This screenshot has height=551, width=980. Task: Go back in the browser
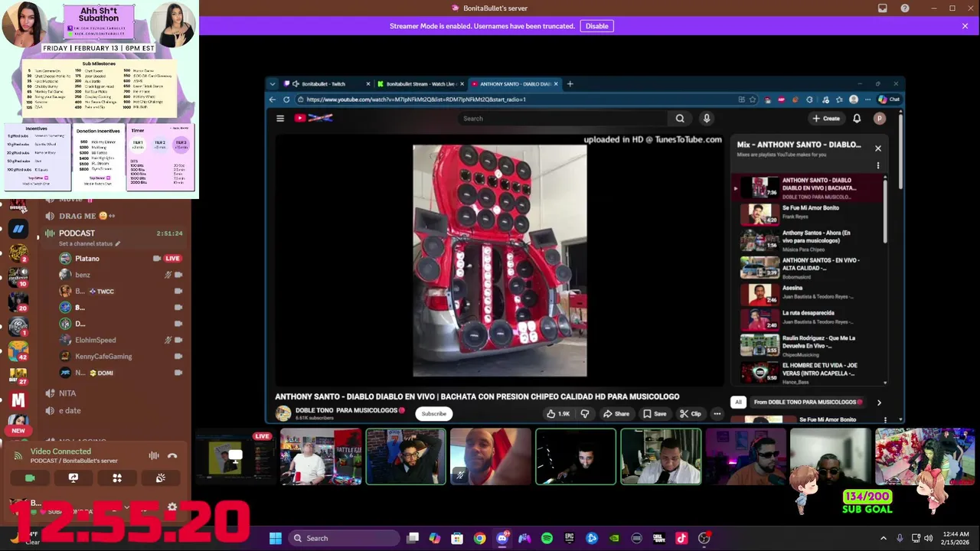[272, 99]
